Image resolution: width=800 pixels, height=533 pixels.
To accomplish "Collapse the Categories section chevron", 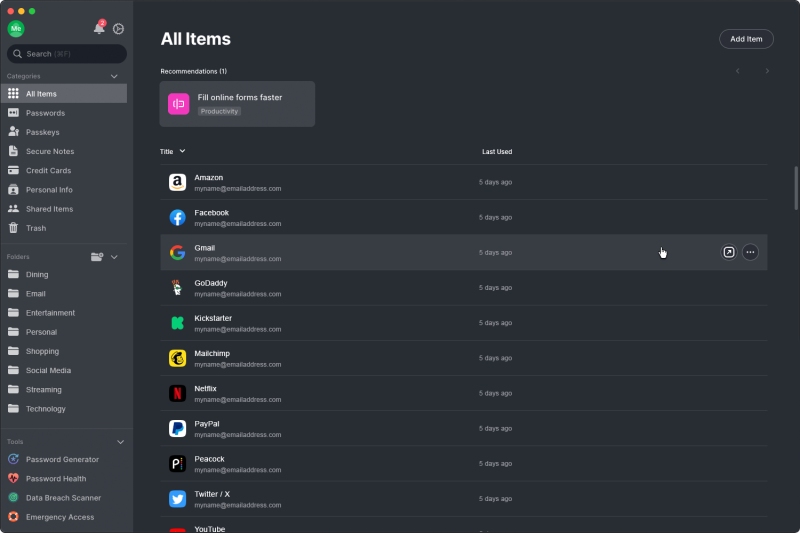I will [114, 76].
